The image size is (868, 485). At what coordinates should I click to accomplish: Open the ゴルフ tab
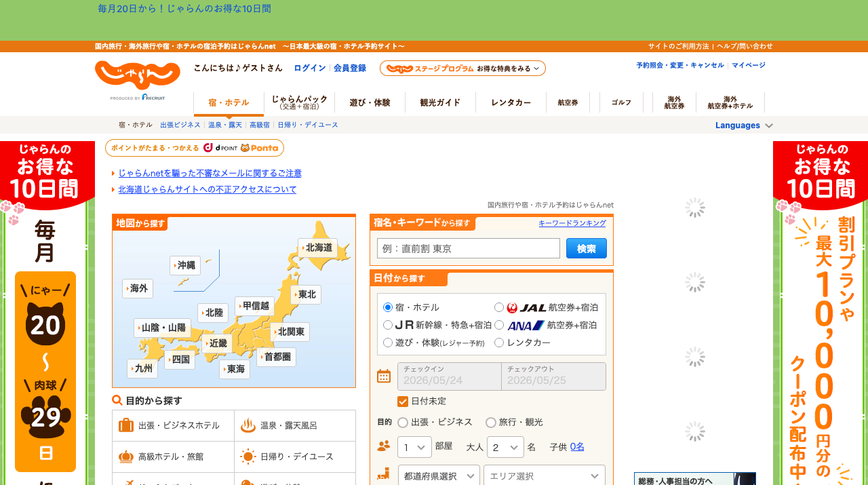point(621,102)
